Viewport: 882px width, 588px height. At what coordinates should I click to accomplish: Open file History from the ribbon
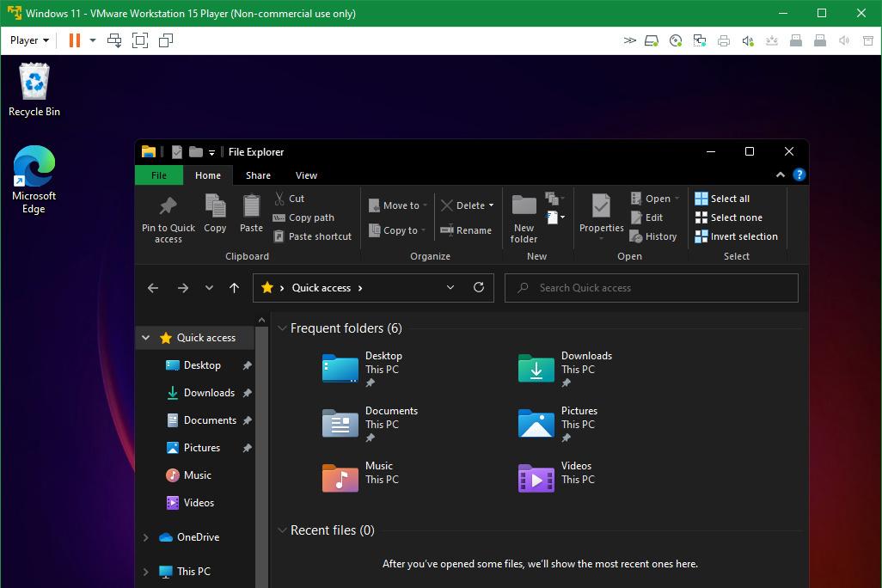(x=653, y=236)
